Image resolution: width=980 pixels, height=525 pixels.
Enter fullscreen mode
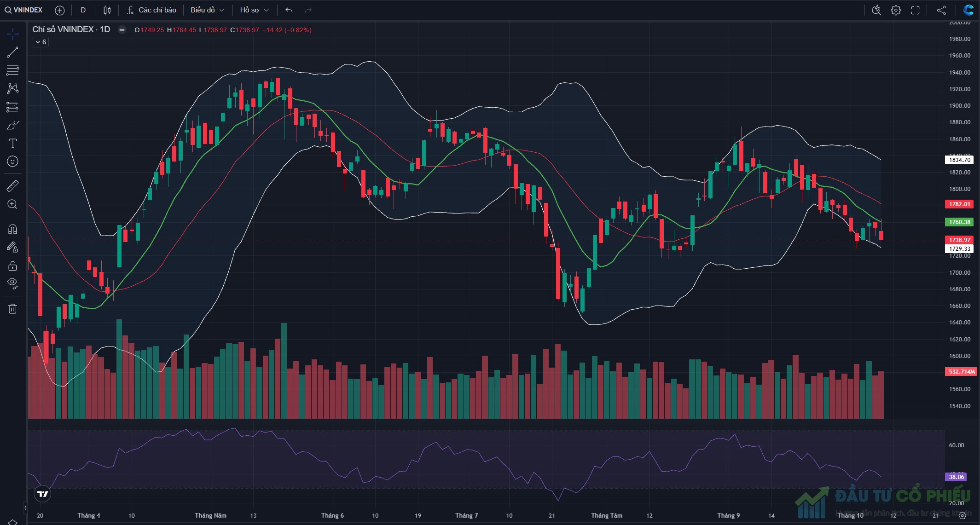pos(915,10)
